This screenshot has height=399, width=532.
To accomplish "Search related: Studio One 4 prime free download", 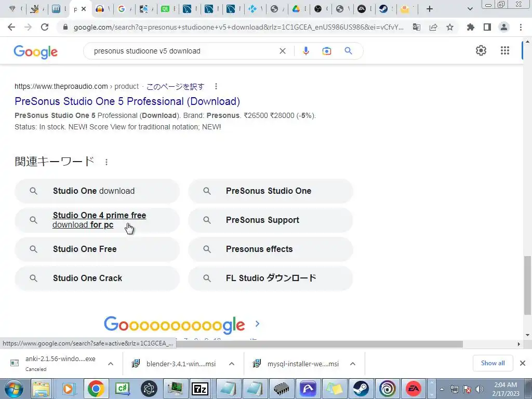I will (x=97, y=220).
